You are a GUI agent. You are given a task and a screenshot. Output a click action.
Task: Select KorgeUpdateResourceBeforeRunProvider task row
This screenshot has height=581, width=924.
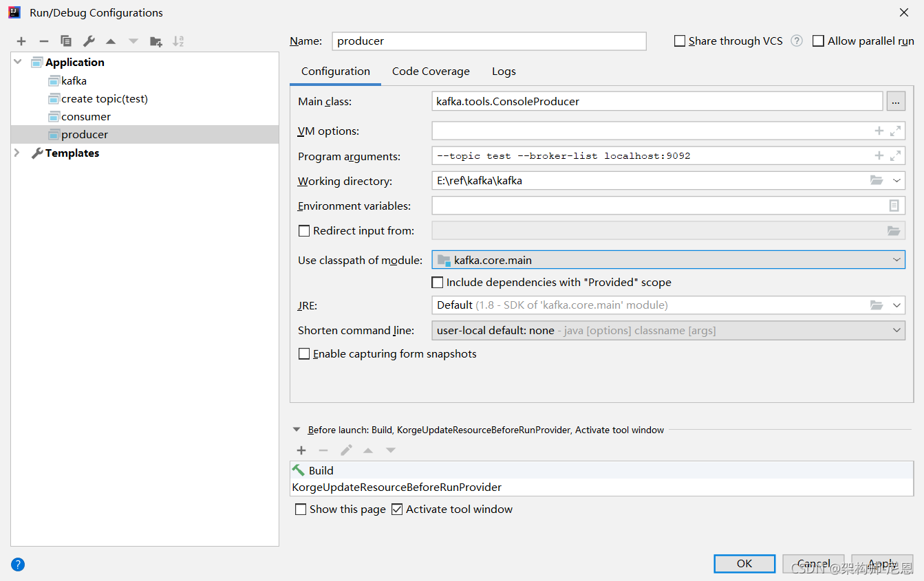(602, 487)
